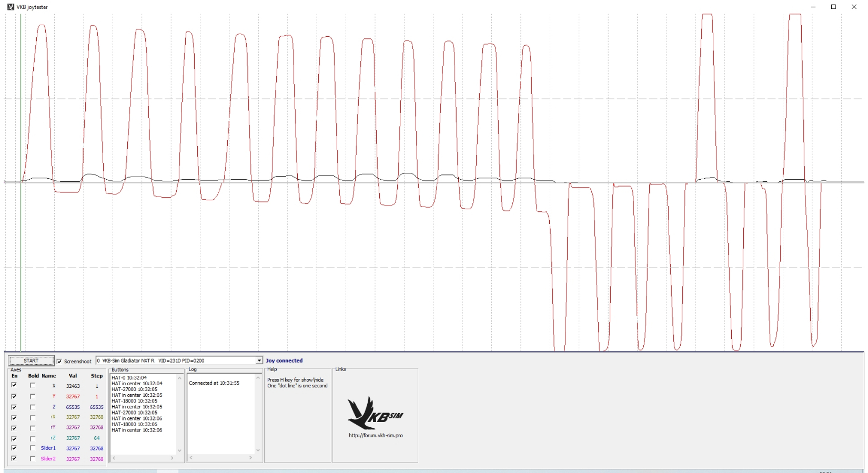Minimize the VKB joytester window
Screen dimensions: 868x473
pos(813,7)
